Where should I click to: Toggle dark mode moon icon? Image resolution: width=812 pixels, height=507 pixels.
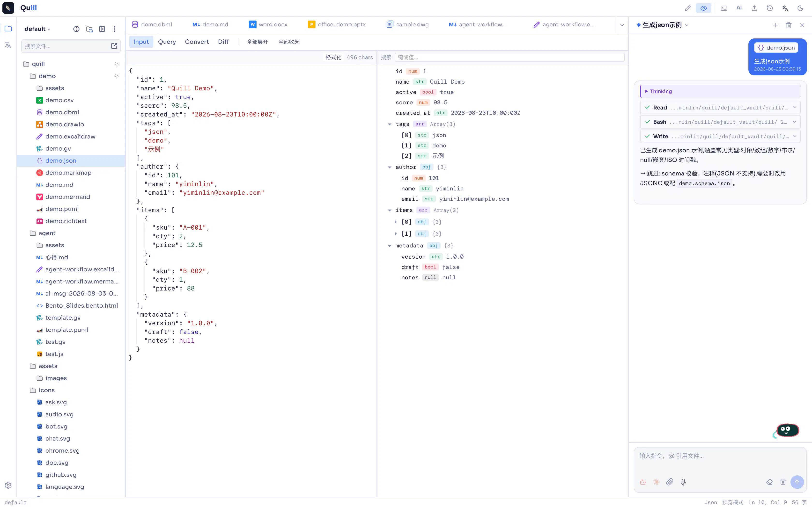coord(800,8)
